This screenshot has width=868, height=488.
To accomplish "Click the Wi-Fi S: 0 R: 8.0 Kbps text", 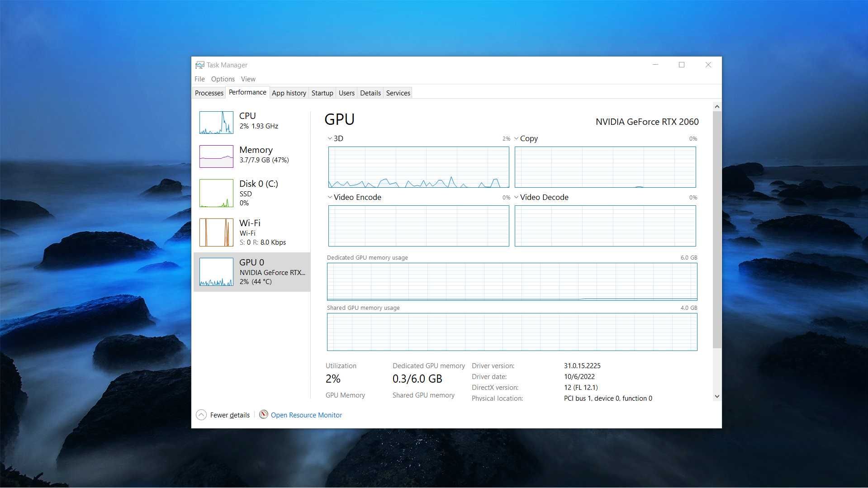I will 263,242.
